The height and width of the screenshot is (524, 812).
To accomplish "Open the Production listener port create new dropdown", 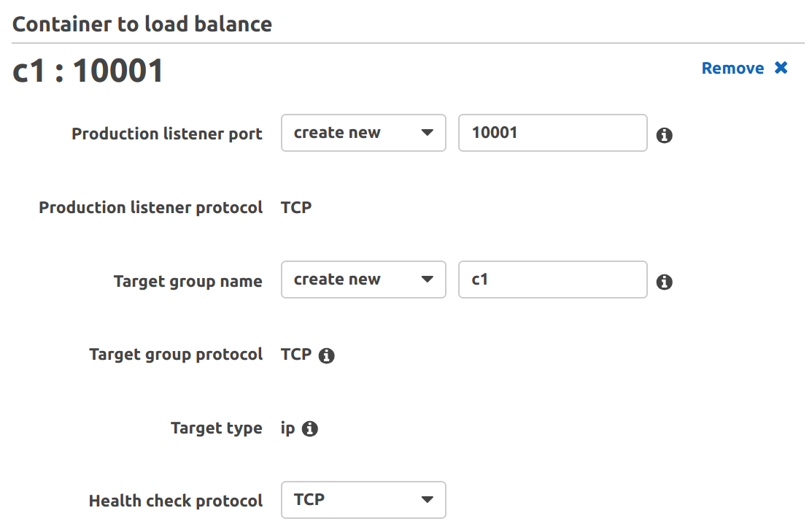I will click(x=363, y=133).
